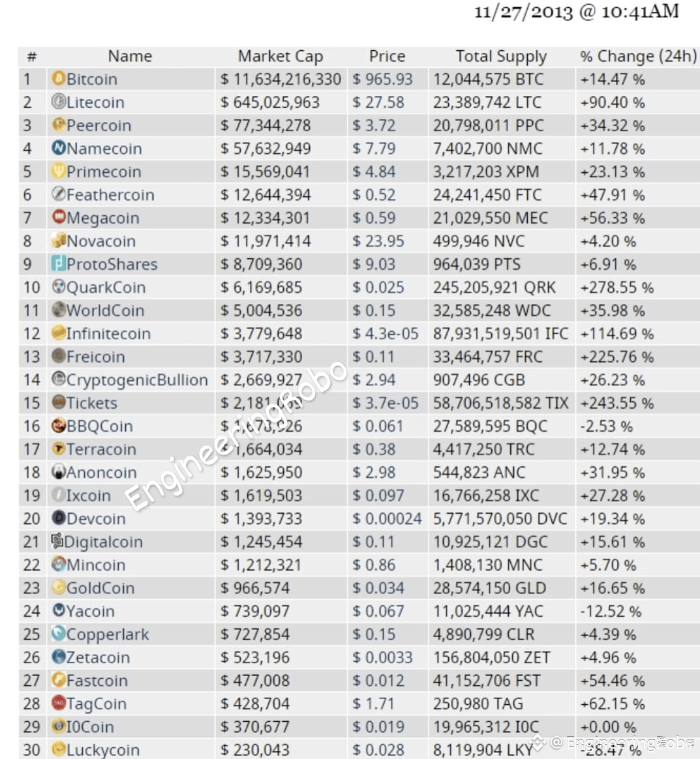Click the Fastcoin icon

[59, 679]
